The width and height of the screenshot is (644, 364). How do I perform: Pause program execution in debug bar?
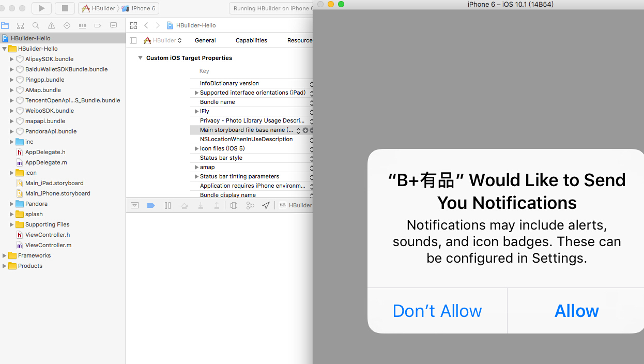[167, 205]
